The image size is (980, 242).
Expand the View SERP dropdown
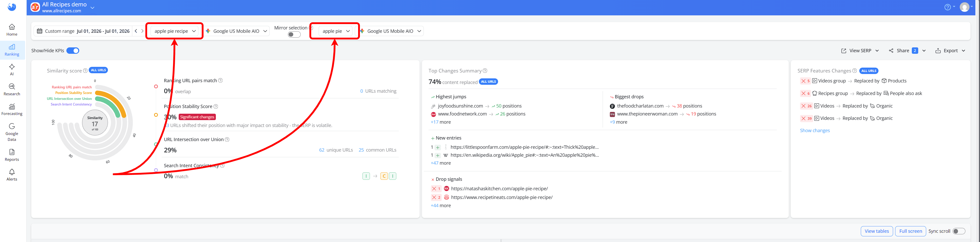tap(860, 50)
